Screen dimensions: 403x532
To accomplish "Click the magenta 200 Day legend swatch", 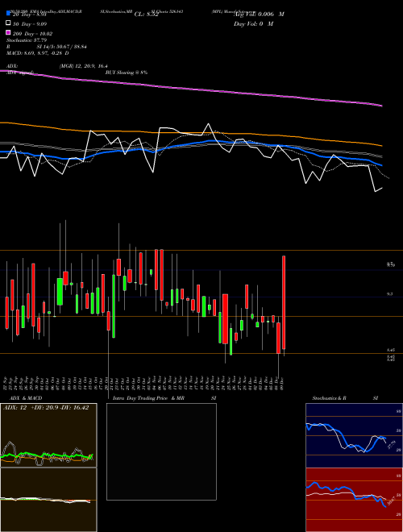I will (x=9, y=33).
